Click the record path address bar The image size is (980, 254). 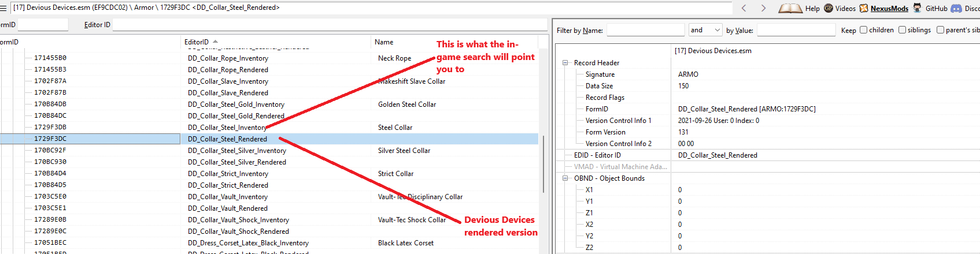pyautogui.click(x=371, y=8)
